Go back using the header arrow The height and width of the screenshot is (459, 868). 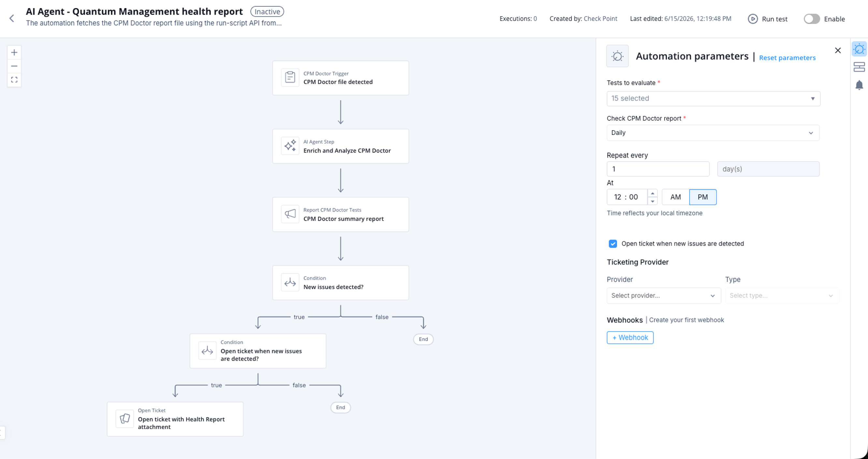[12, 18]
